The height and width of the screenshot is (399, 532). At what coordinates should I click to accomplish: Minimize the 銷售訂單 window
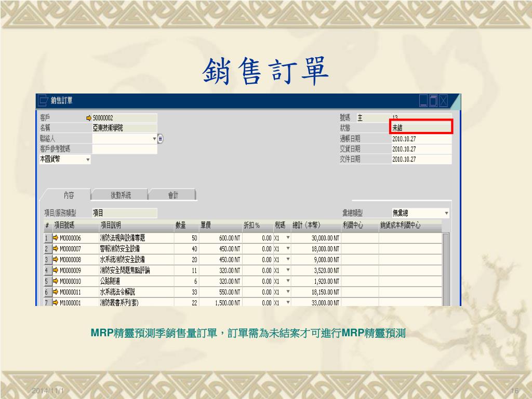point(423,101)
